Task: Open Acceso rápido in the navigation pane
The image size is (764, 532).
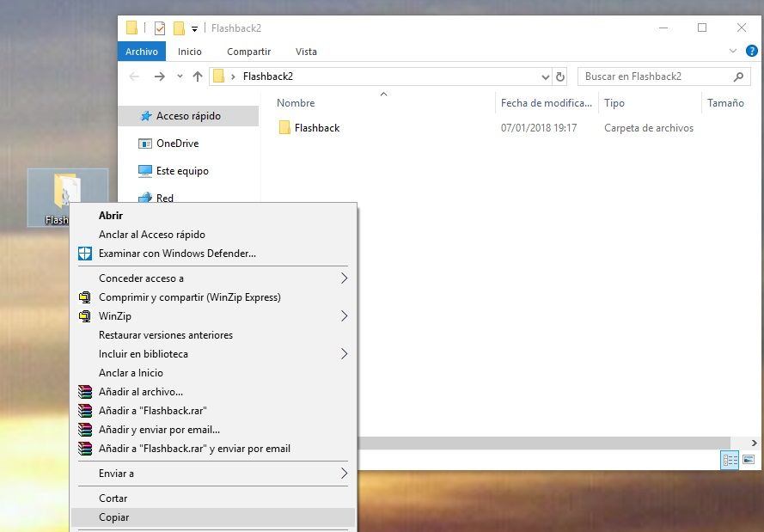Action: pos(188,116)
